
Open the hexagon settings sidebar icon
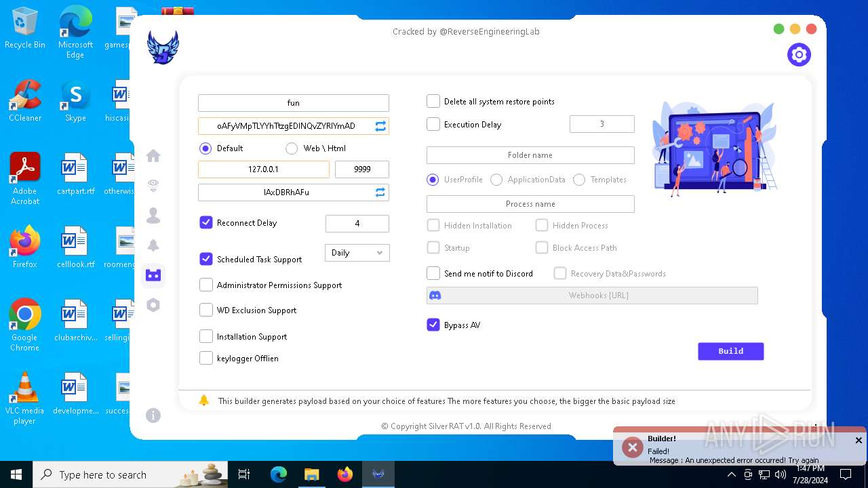pyautogui.click(x=153, y=305)
